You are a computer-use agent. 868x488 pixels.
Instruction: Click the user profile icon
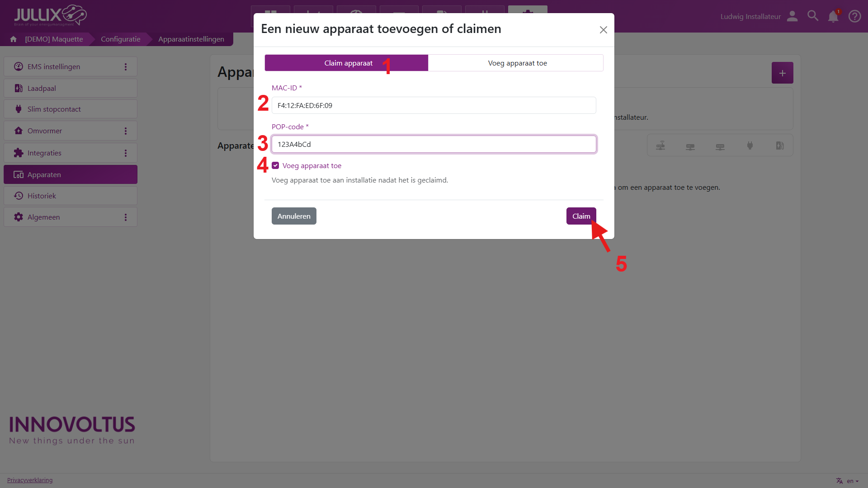pyautogui.click(x=792, y=16)
